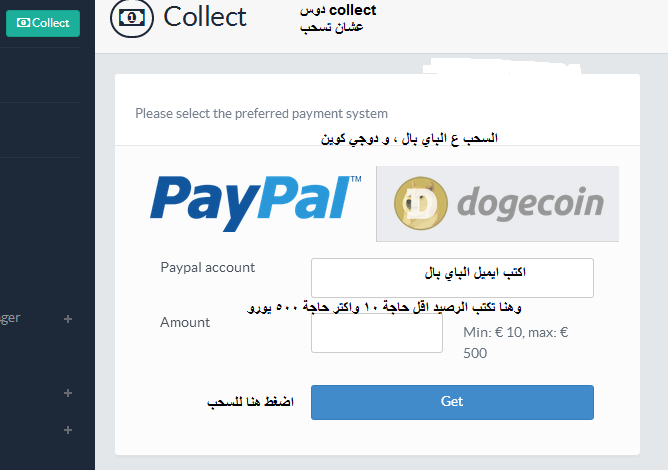The image size is (668, 470).
Task: Click the Collect page heading text
Action: pyautogui.click(x=205, y=17)
